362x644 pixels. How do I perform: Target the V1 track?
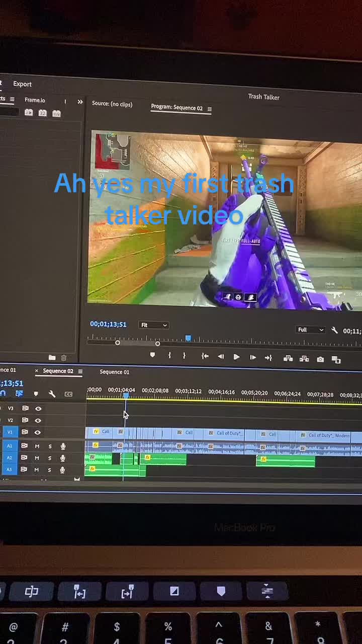pos(10,432)
